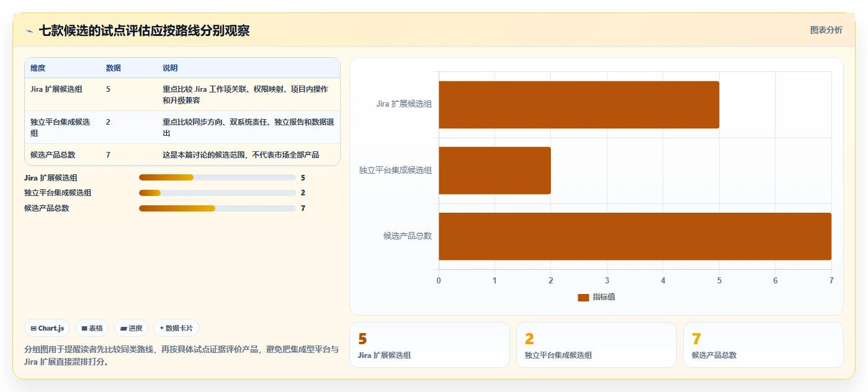Toggle the 指标值 legend color box
868x392 pixels.
point(583,297)
